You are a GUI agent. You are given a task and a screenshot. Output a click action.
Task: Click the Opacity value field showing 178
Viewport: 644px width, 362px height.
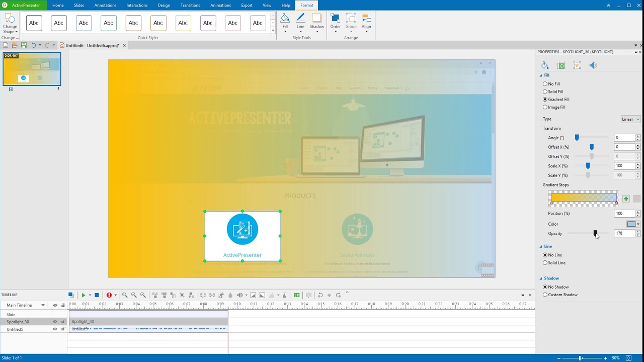[624, 233]
